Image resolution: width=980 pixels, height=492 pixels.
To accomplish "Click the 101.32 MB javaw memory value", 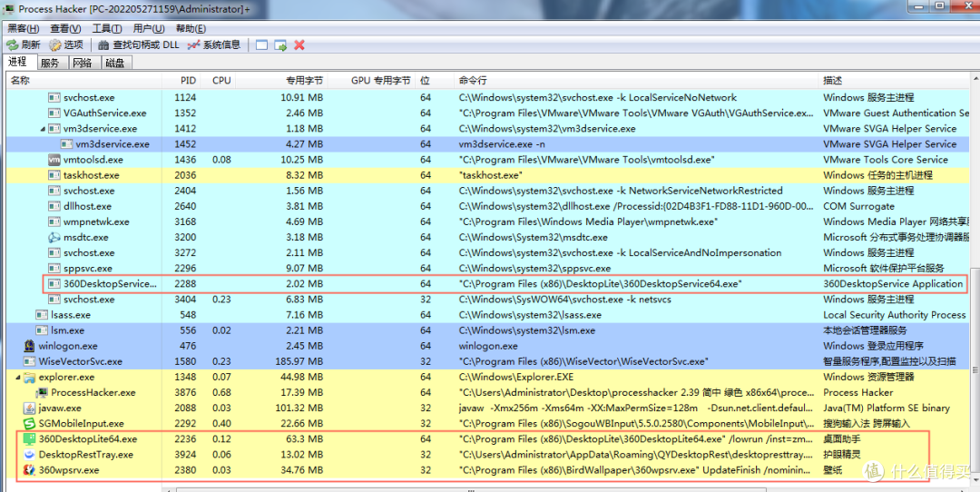I will 301,408.
